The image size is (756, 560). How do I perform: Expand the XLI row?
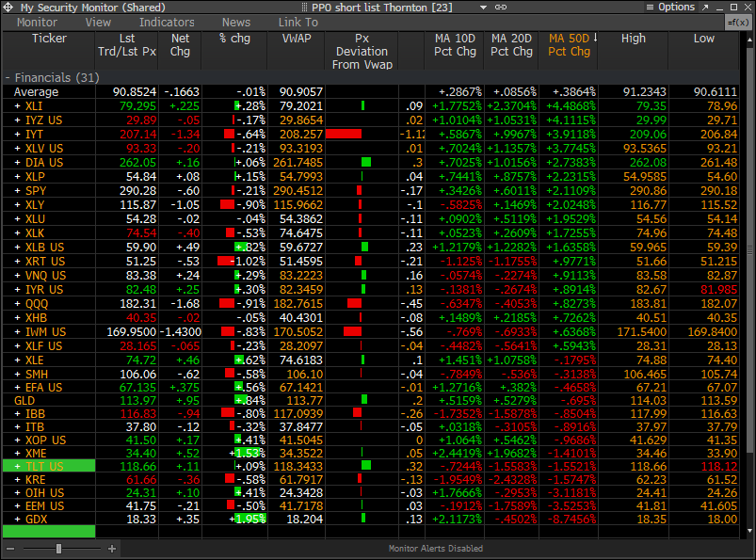point(17,106)
